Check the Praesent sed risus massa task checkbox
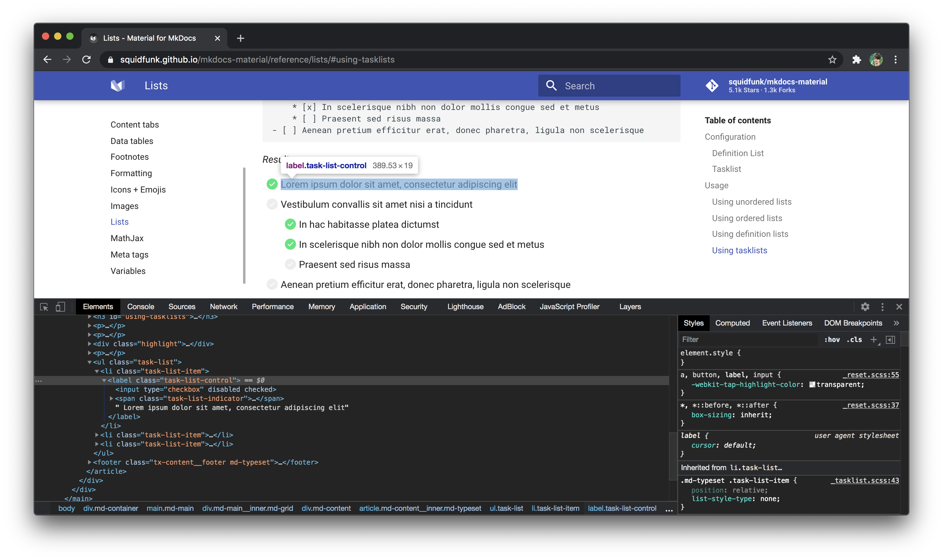The image size is (943, 560). pos(290,264)
